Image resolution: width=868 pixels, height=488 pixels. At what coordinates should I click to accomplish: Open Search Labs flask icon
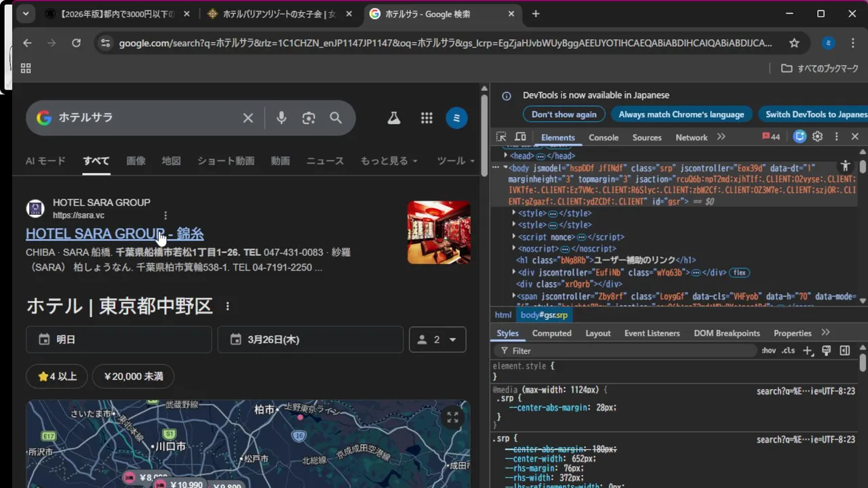[393, 118]
